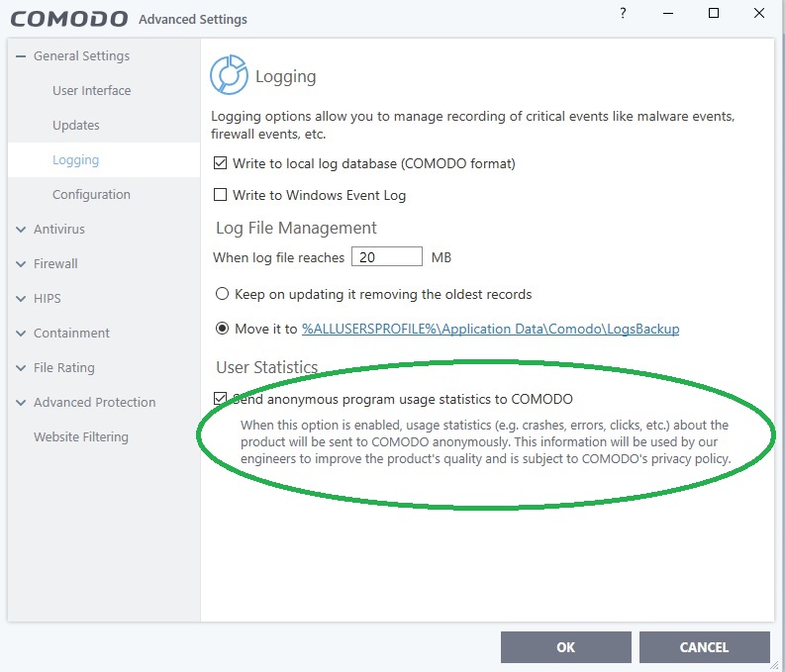Screen dimensions: 785x672
Task: Expand the Containment section
Action: (21, 334)
